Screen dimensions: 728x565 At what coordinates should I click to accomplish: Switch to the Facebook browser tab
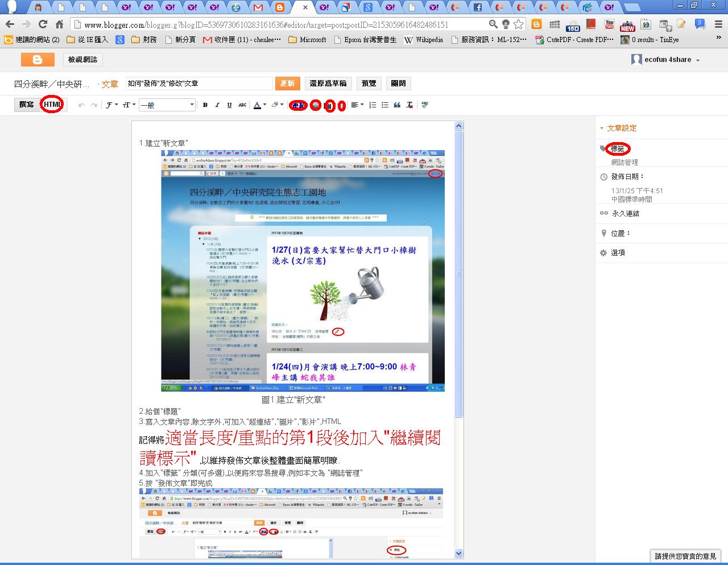(478, 7)
